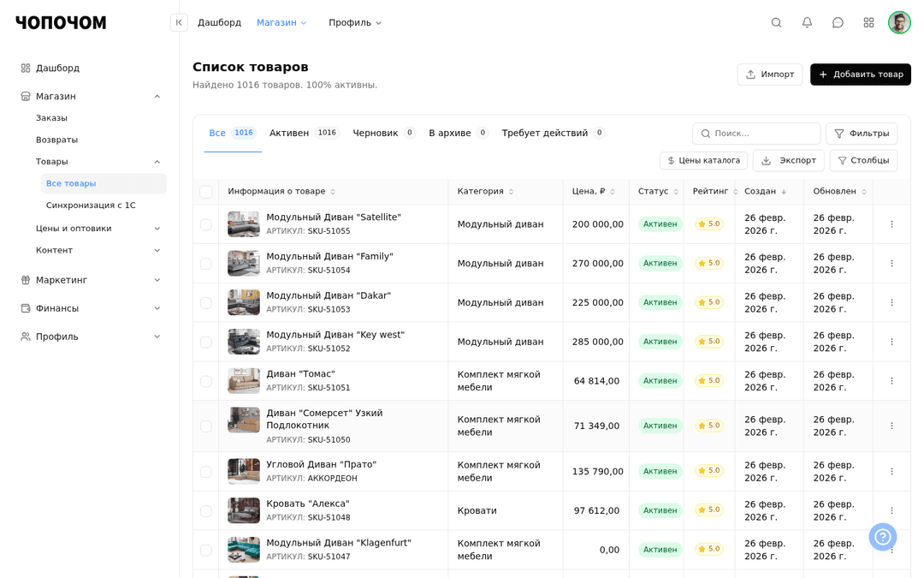Viewport: 924px width, 578px height.
Task: Open row actions for Модульный Диван "Key west"
Action: coord(891,342)
